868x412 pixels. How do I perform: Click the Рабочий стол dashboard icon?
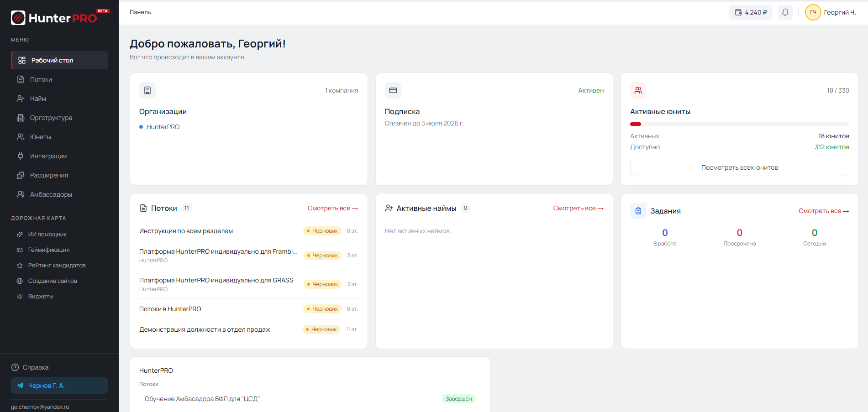tap(22, 60)
